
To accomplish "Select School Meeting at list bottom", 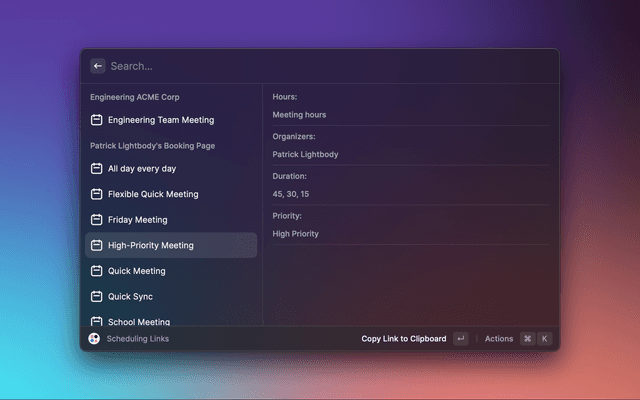I will [x=139, y=321].
